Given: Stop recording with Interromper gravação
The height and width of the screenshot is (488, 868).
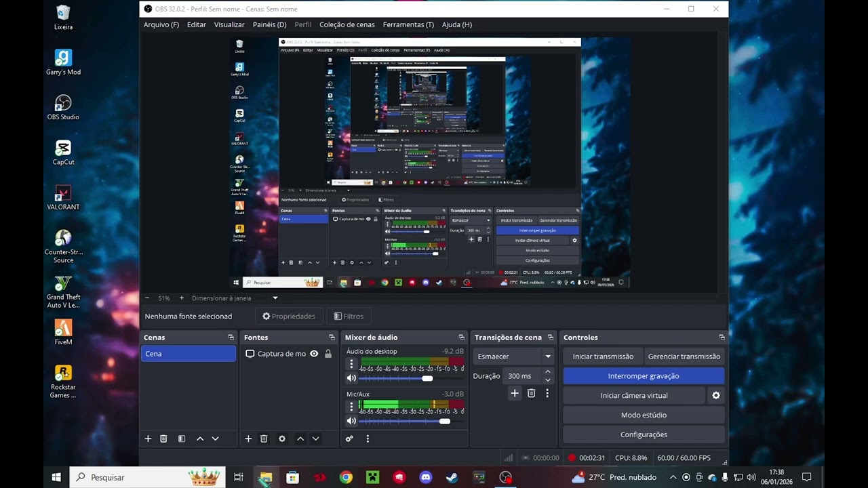Looking at the screenshot, I should point(644,376).
